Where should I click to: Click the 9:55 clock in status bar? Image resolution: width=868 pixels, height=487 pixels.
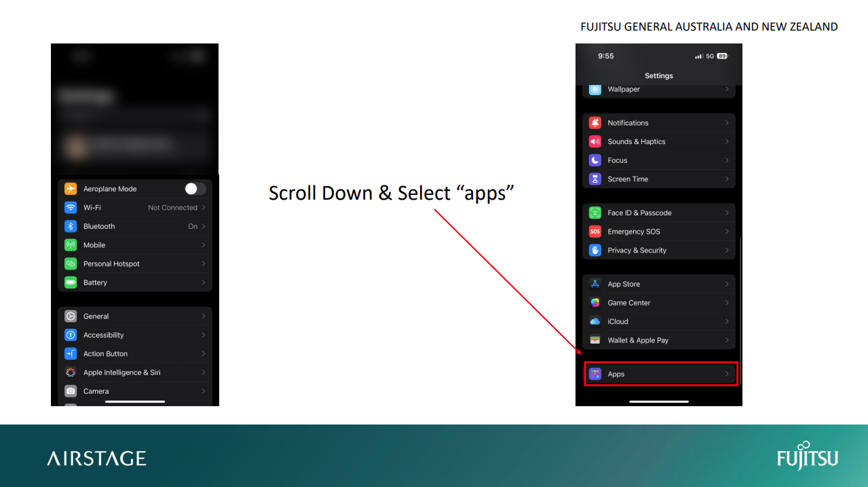click(606, 56)
